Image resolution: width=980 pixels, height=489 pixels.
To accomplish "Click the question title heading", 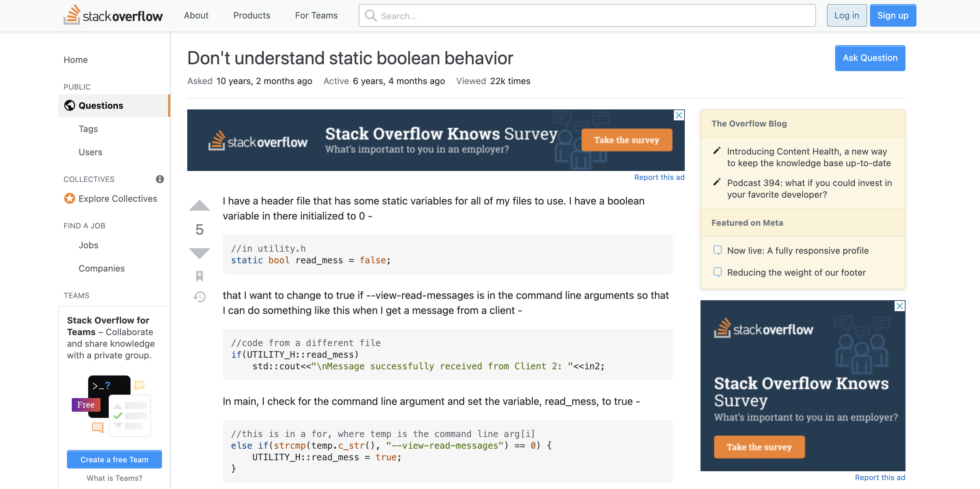I will [350, 58].
